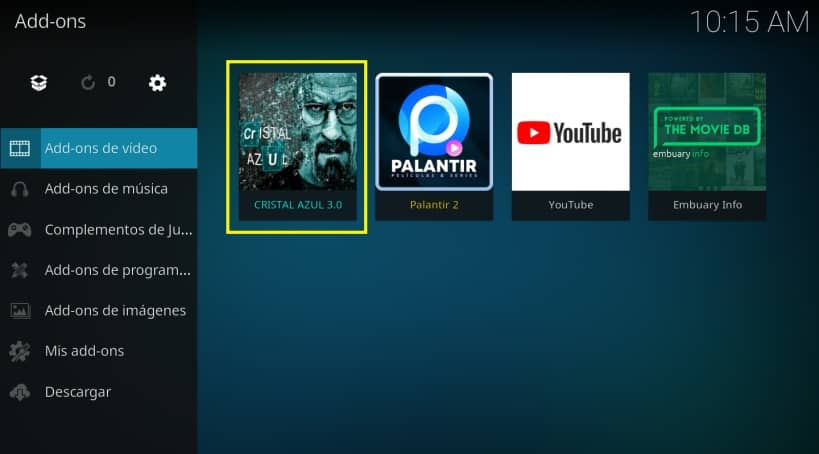Select Add-ons de vídeo menu item

point(99,148)
